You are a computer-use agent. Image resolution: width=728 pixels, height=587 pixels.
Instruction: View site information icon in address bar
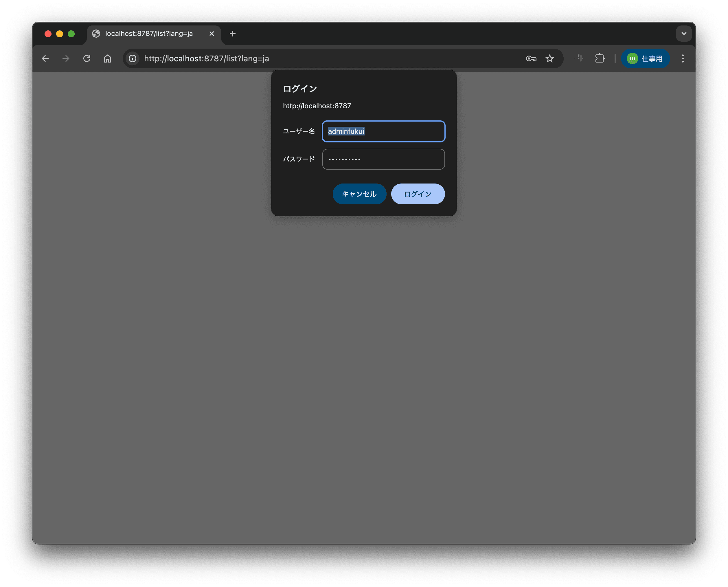(133, 58)
